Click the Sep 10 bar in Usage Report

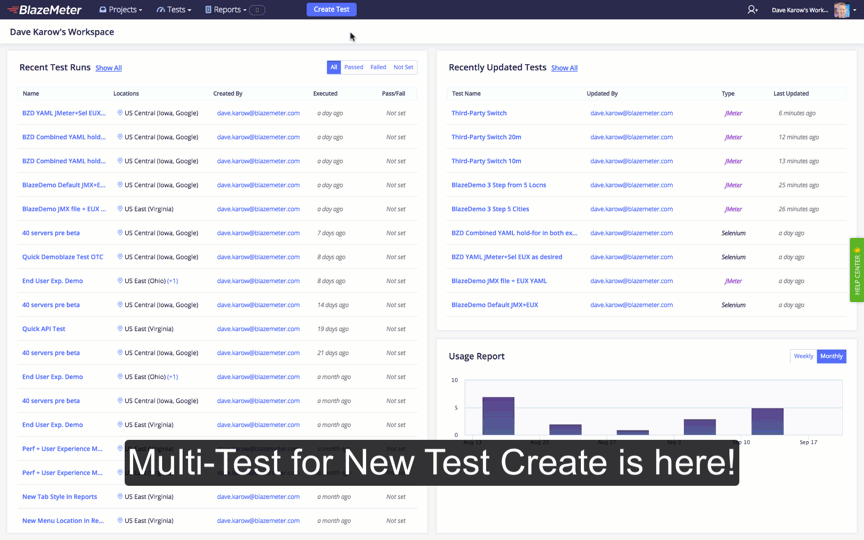click(x=767, y=422)
